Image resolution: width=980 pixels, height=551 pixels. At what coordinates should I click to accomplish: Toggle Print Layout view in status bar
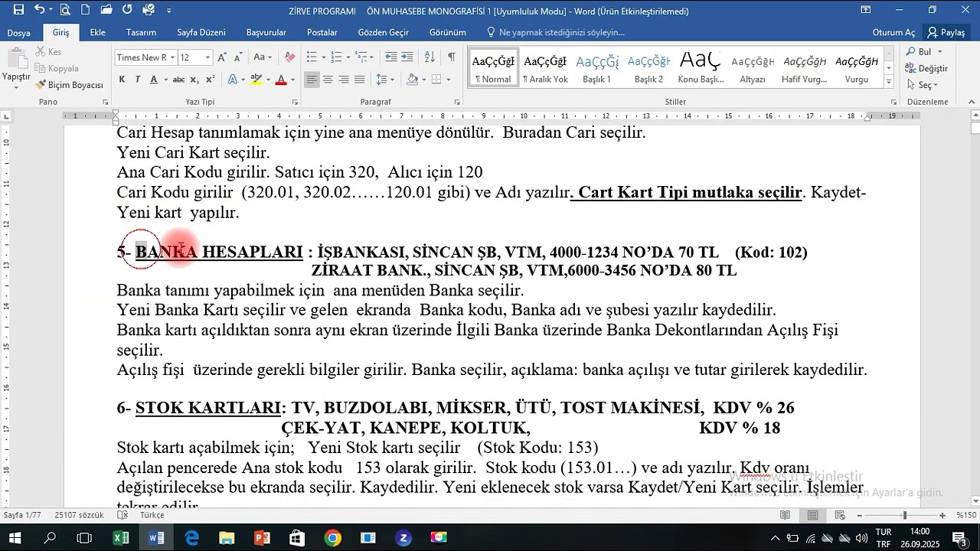(x=812, y=516)
